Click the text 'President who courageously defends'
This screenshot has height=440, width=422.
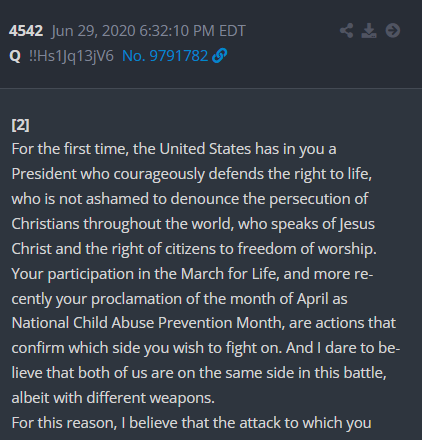click(x=108, y=174)
